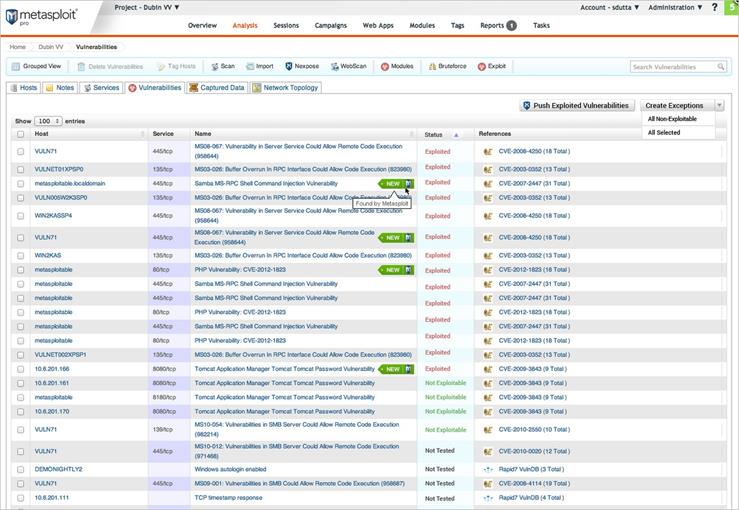Switch to the Captured Data tab

click(x=216, y=88)
